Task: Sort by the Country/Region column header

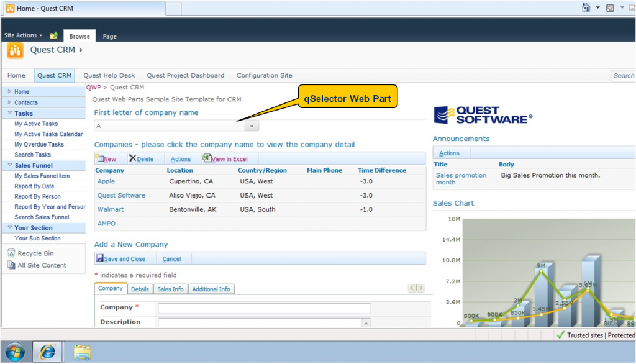Action: tap(262, 170)
